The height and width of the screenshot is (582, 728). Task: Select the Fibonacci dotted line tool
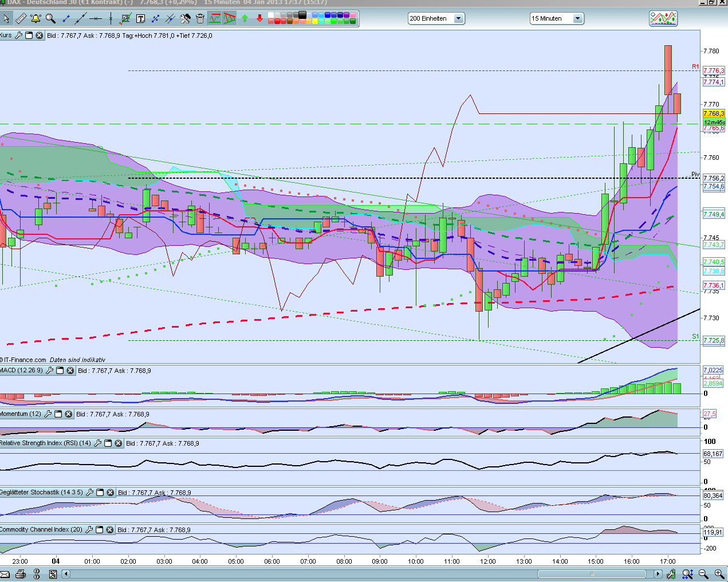(x=155, y=18)
